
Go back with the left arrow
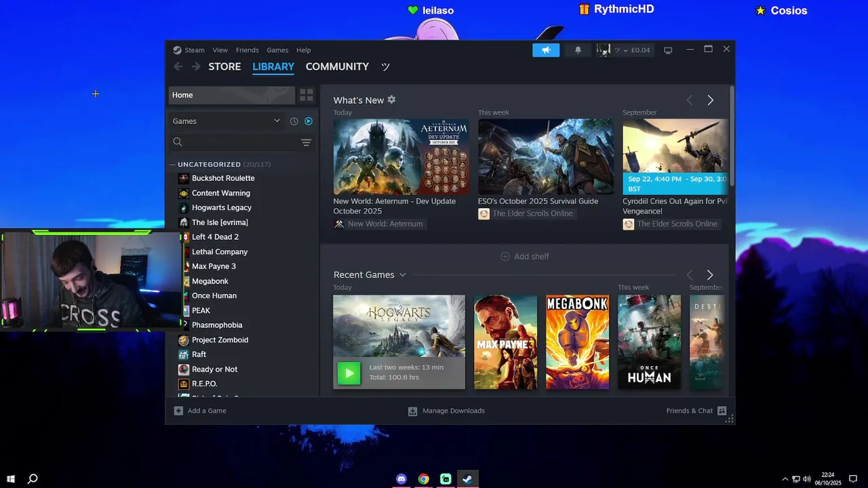click(x=178, y=66)
